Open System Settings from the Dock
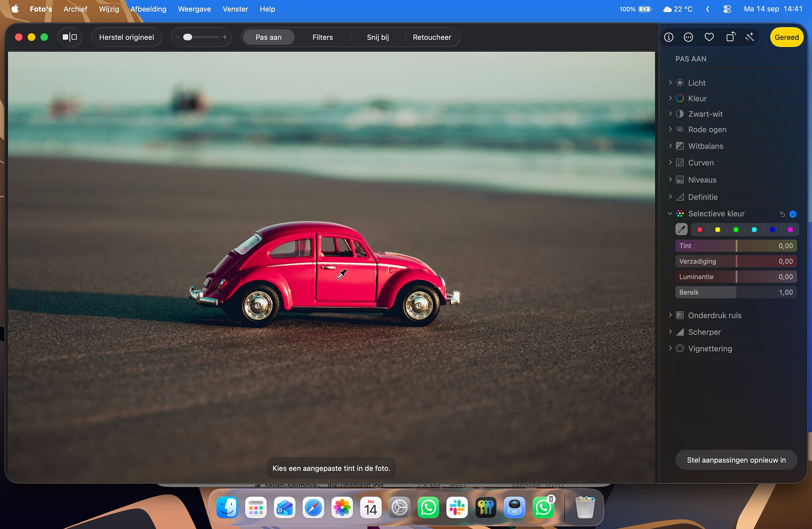The width and height of the screenshot is (812, 529). [400, 507]
